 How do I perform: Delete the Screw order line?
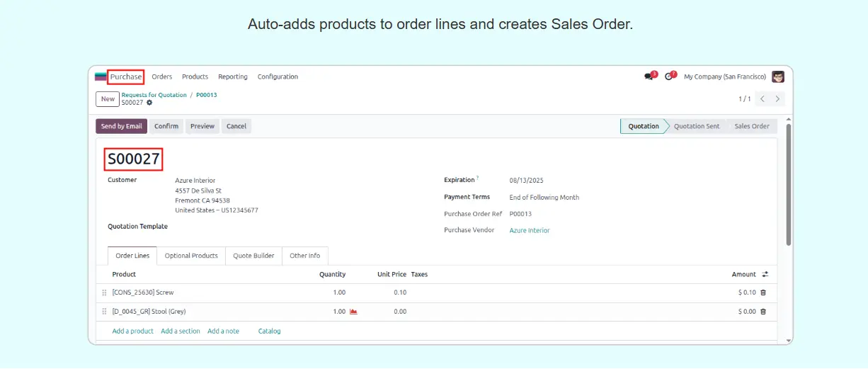[763, 293]
